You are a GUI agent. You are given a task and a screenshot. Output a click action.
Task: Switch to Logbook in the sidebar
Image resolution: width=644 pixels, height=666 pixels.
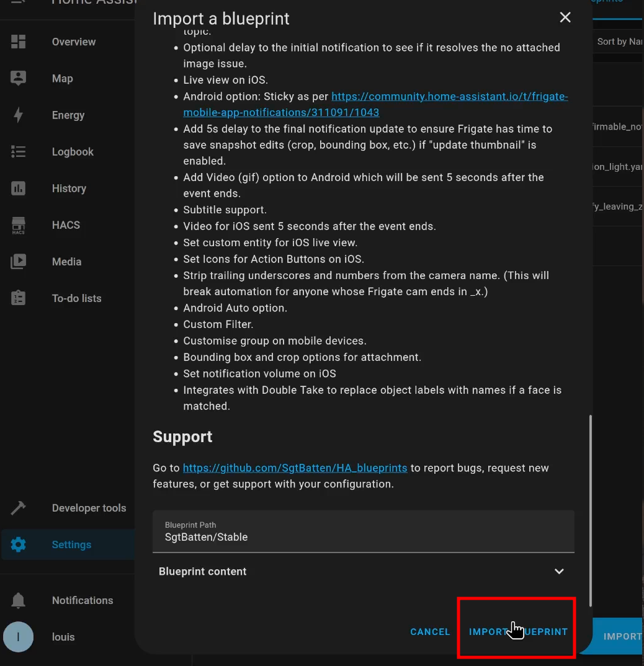pos(73,152)
